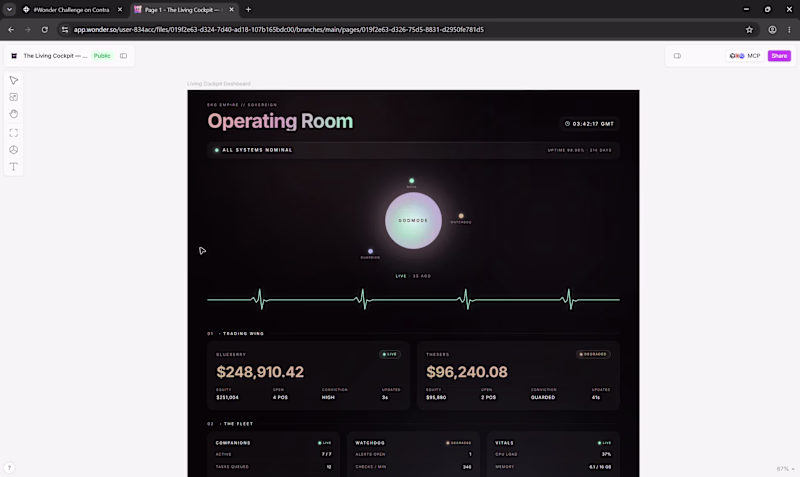
Task: Open the Public visibility setting
Action: click(x=102, y=56)
